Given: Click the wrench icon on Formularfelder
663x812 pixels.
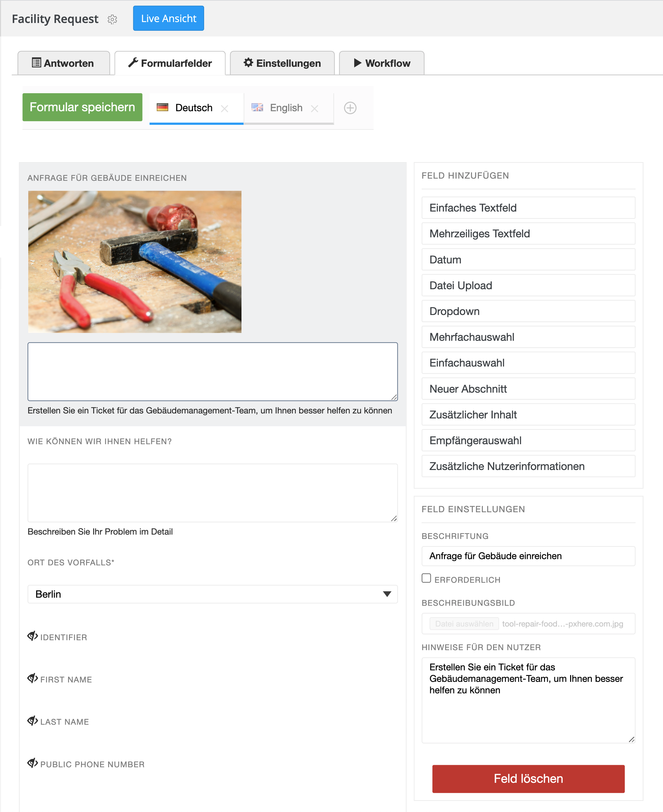Looking at the screenshot, I should (x=133, y=63).
